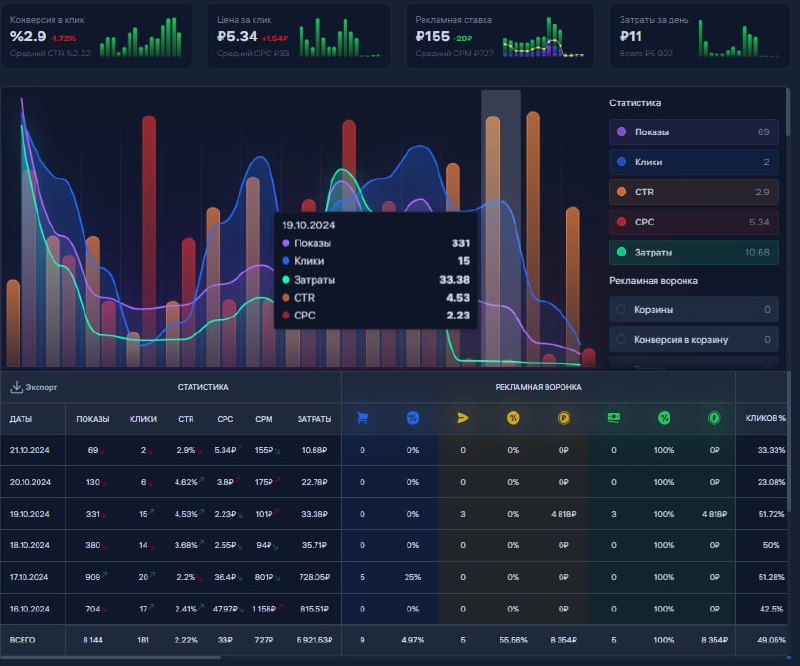Viewport: 800px width, 666px height.
Task: Click the horizontal scrollbar under the table
Action: [x=111, y=657]
